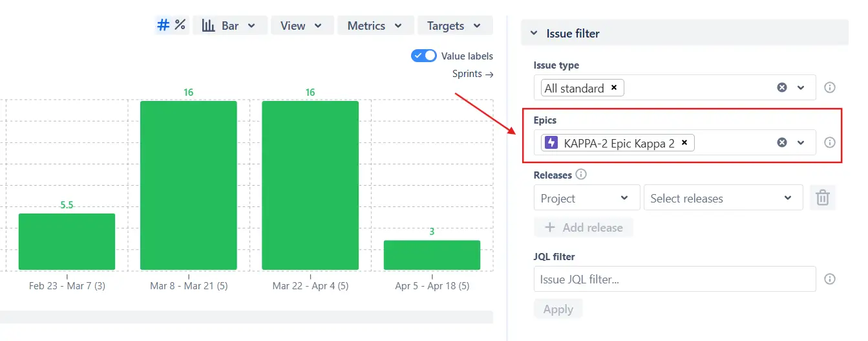Remove the KAPPA-2 Epic Kappa 2 tag
The image size is (868, 341).
[x=684, y=142]
